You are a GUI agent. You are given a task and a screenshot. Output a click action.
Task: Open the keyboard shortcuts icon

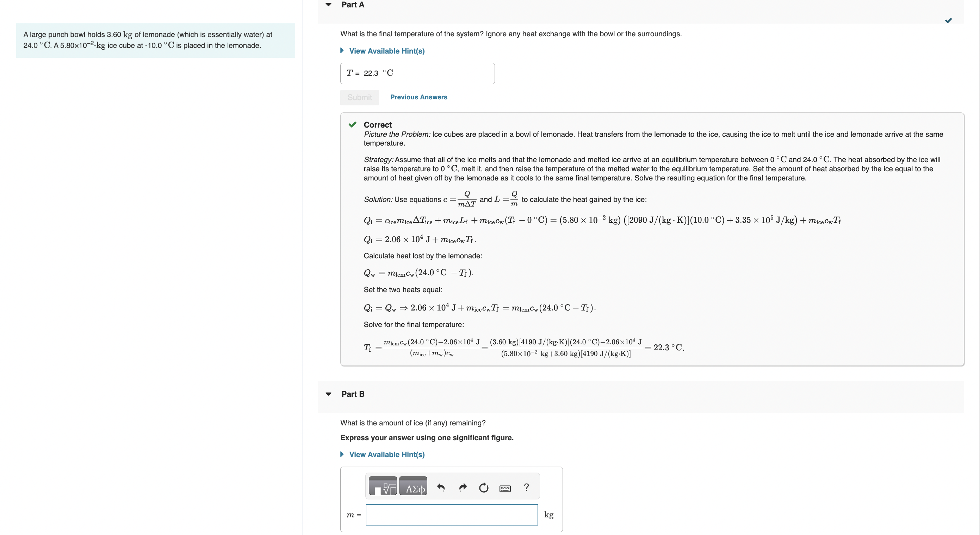505,488
